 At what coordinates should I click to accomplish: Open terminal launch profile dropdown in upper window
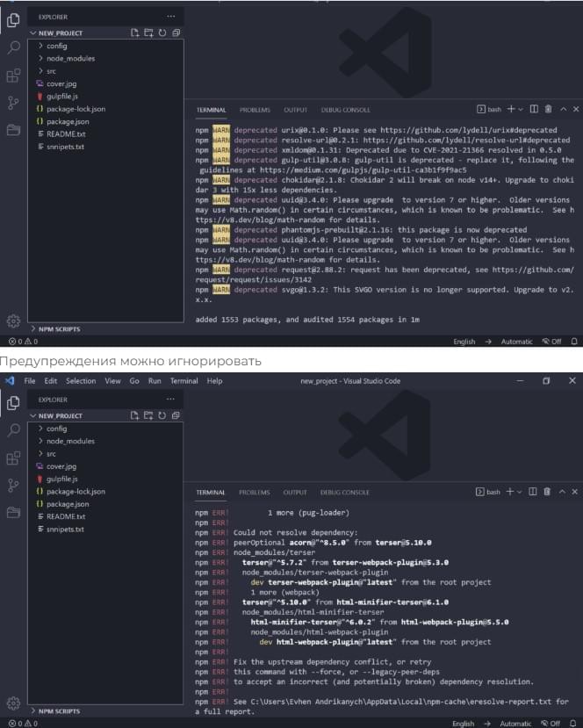tap(521, 110)
